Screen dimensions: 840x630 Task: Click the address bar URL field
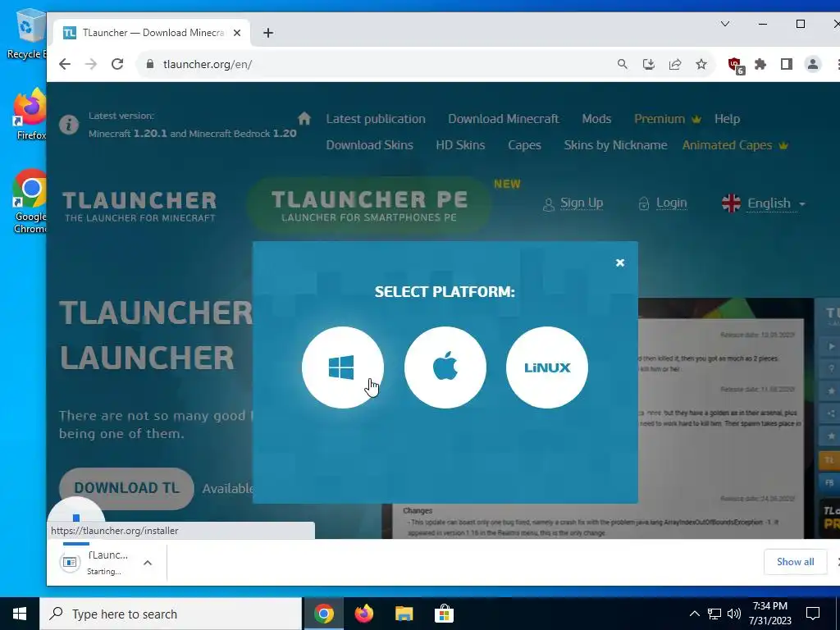pos(375,64)
